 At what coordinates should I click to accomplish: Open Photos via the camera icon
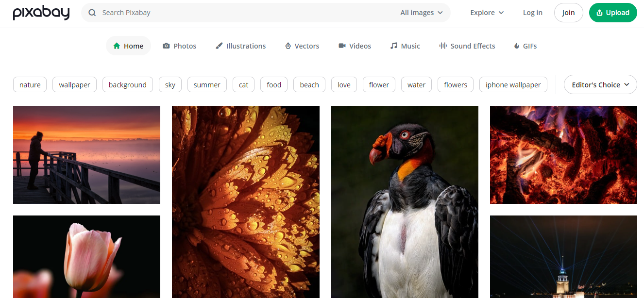pos(166,46)
